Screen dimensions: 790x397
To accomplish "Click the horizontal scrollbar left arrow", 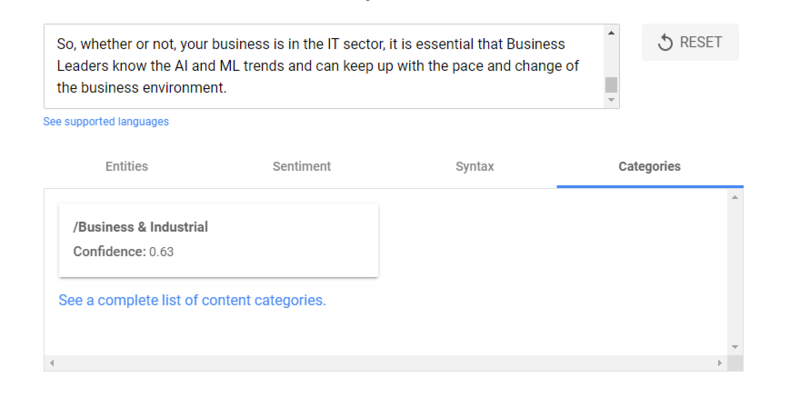I will click(52, 363).
